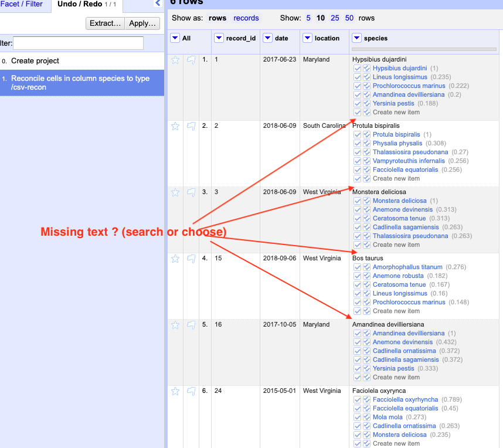Open Cadlinella sagamiensis (0.263) candidate link
Viewport: 503px width, 448px height.
(x=406, y=227)
